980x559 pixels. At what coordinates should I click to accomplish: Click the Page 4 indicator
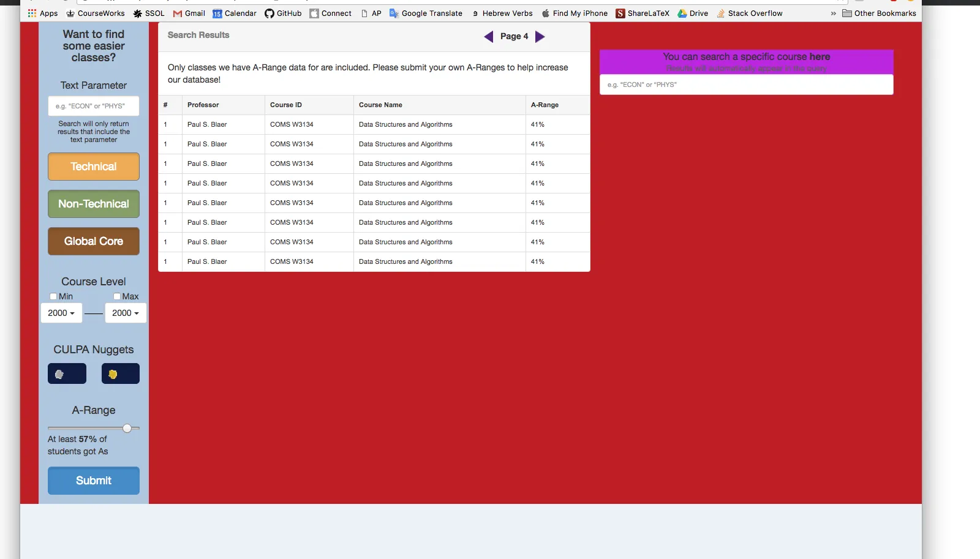click(514, 36)
